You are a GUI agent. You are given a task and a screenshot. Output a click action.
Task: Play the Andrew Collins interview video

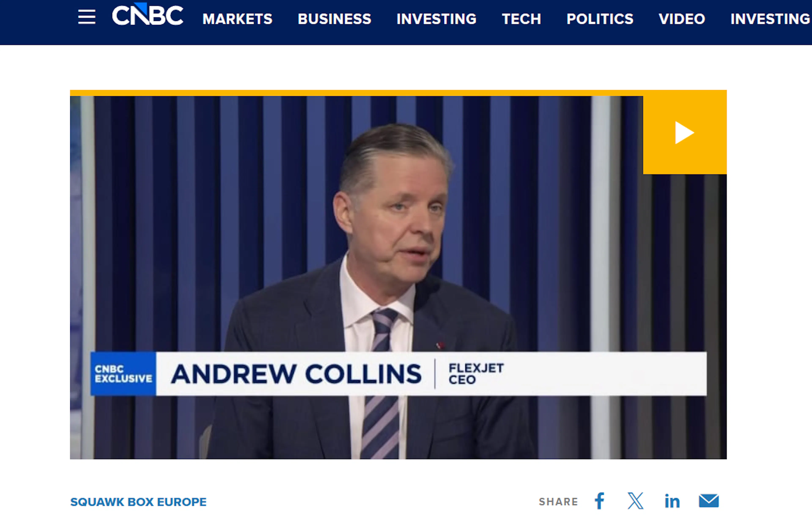[685, 133]
